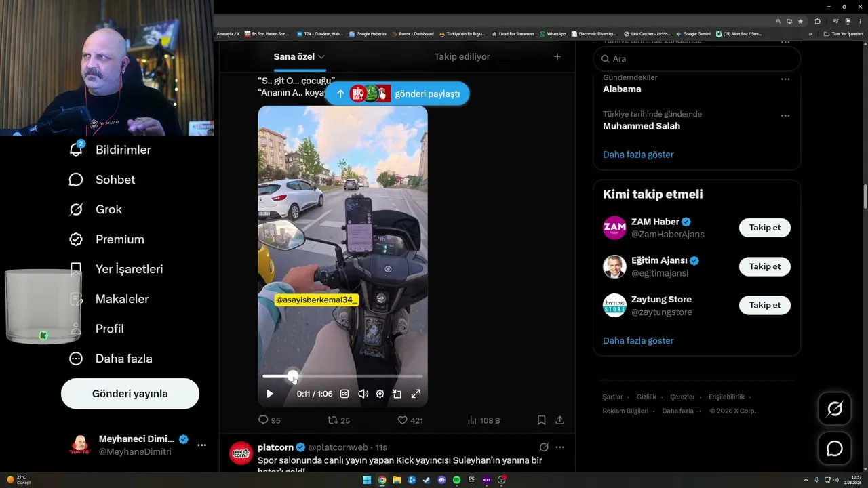The height and width of the screenshot is (488, 868).
Task: Click the Ara search field
Action: click(x=697, y=59)
